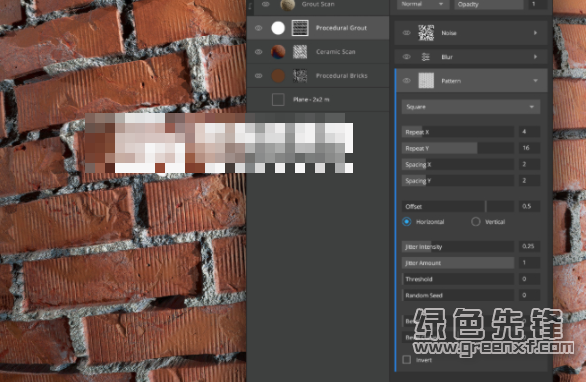Viewport: 586px width, 382px height.
Task: Expand the Noise filter settings
Action: pos(535,33)
